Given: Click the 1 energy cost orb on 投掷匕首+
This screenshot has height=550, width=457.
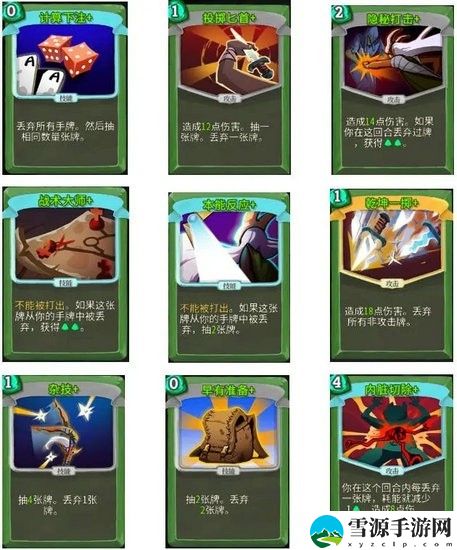Looking at the screenshot, I should coord(175,11).
